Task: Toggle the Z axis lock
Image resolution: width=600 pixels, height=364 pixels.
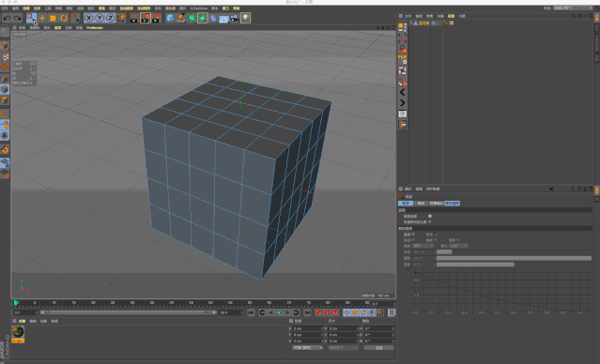Action: click(x=110, y=18)
